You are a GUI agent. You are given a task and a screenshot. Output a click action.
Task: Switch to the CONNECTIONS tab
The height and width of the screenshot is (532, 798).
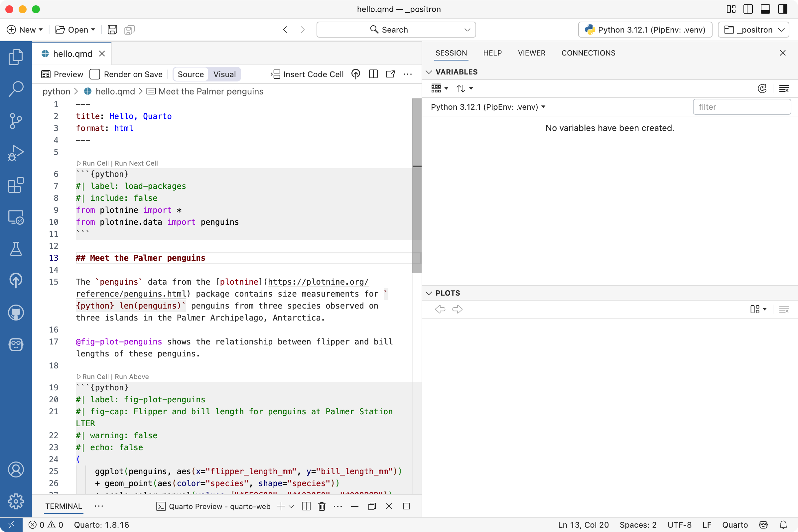pos(588,53)
